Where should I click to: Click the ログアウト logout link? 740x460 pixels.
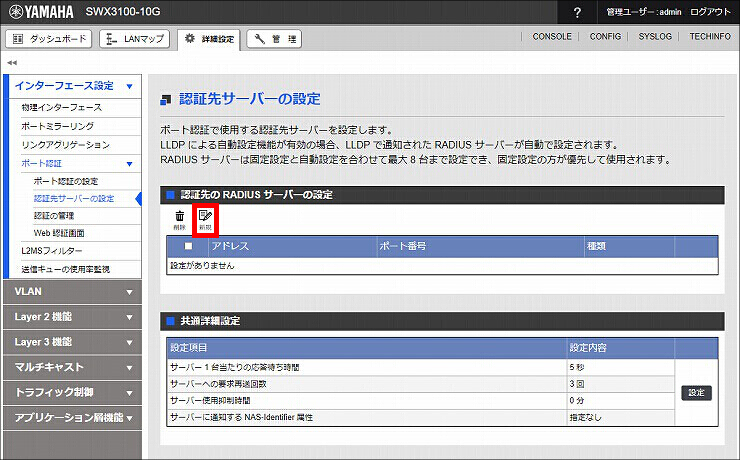point(710,12)
